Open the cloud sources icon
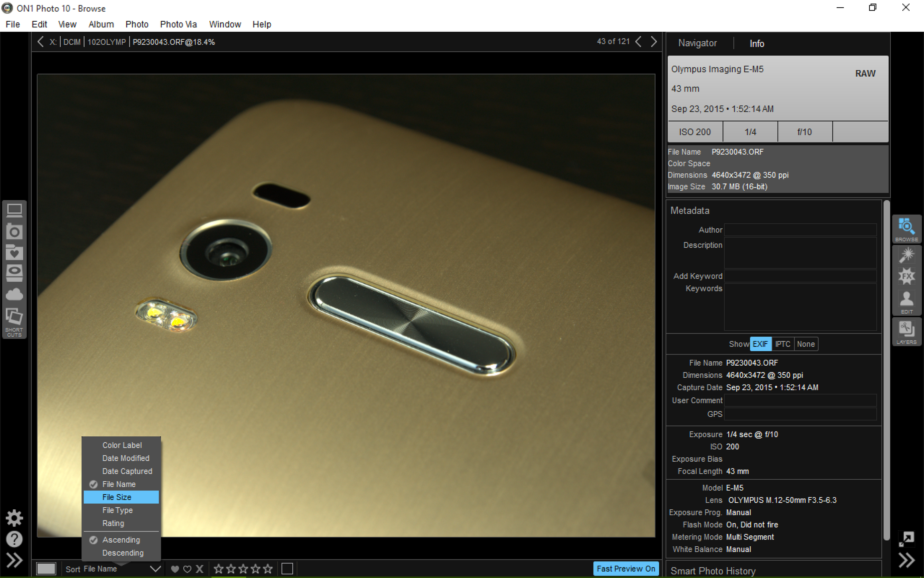Image resolution: width=924 pixels, height=578 pixels. coord(14,294)
